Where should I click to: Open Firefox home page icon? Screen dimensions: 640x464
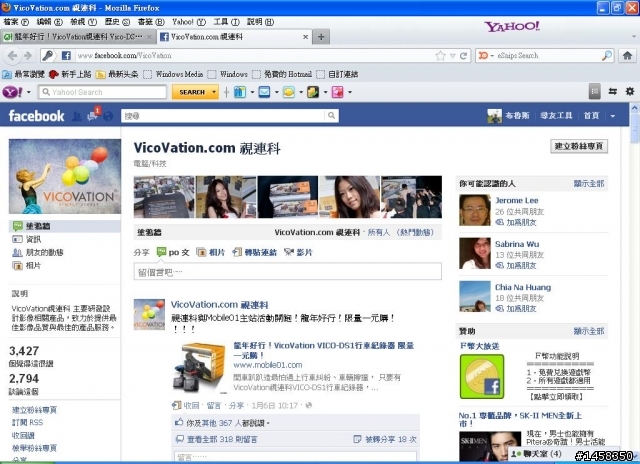point(627,56)
